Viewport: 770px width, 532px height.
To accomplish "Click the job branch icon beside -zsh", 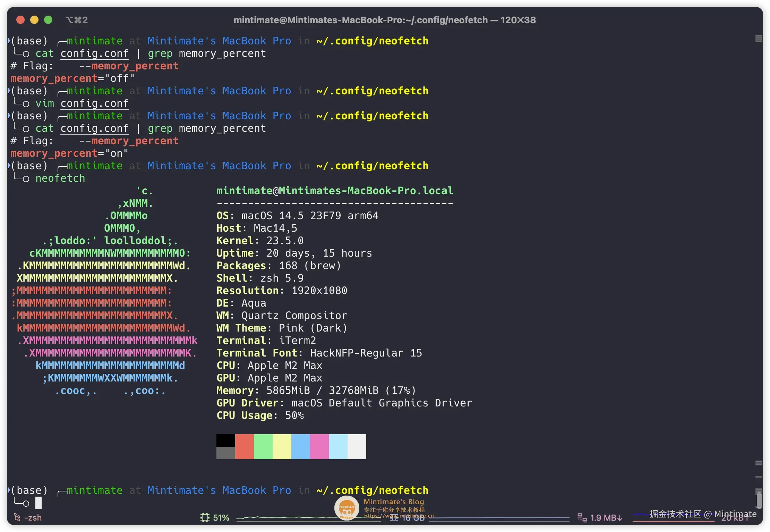I will pos(17,518).
